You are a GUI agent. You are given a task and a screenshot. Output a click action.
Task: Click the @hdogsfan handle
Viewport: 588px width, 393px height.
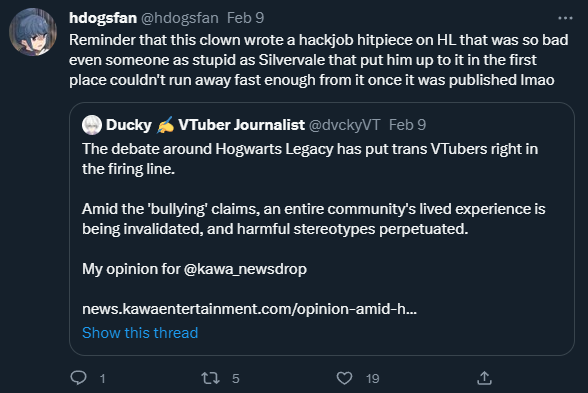pyautogui.click(x=180, y=18)
